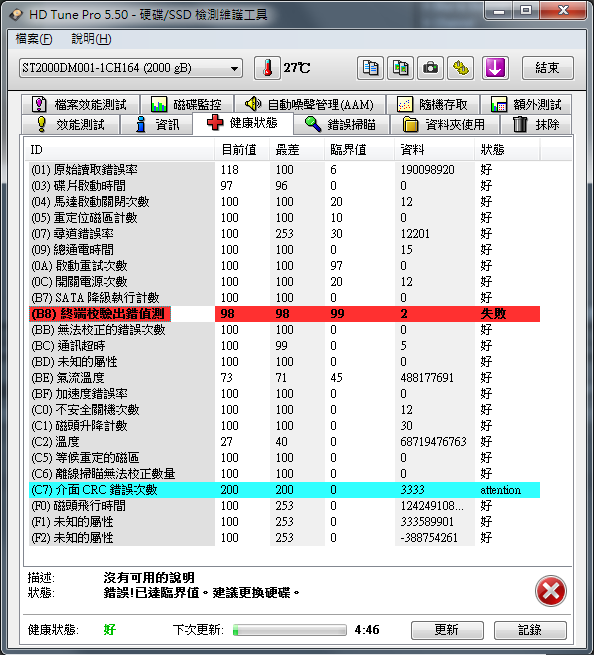Click the copy text to clipboard icon

[x=370, y=68]
